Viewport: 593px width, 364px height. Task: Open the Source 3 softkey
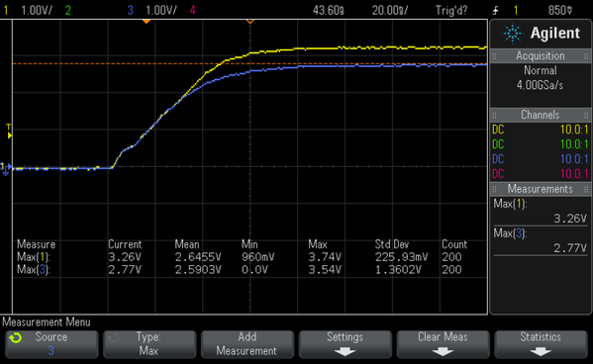[51, 344]
